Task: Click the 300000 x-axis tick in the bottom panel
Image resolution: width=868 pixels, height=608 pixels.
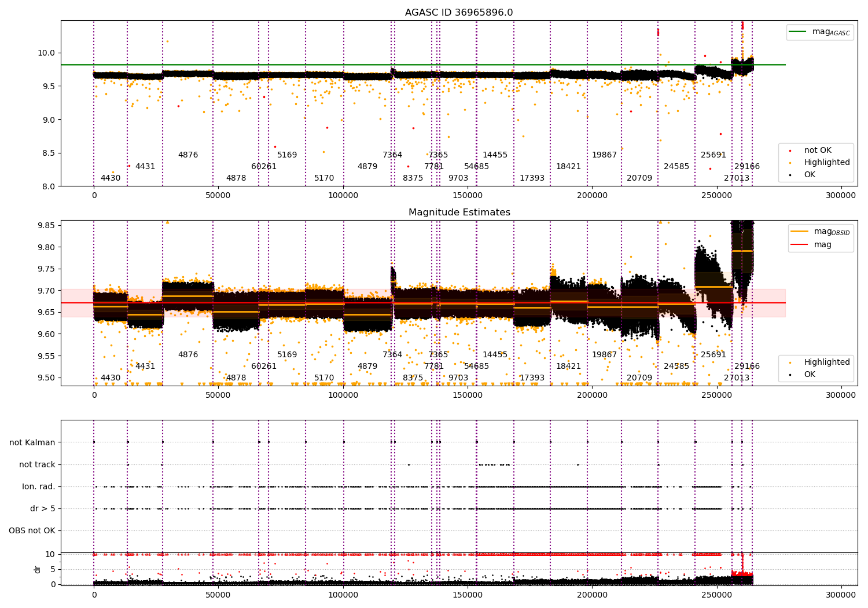Action: (x=841, y=595)
